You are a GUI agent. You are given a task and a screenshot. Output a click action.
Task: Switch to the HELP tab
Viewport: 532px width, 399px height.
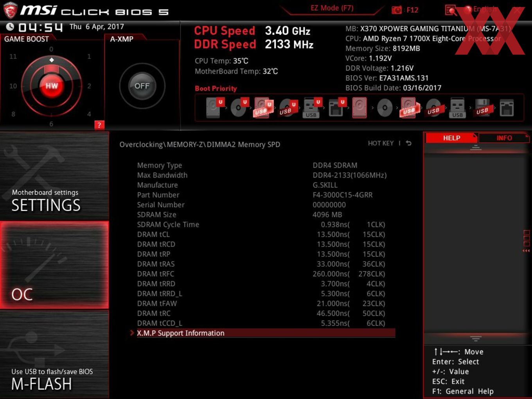[x=451, y=138]
